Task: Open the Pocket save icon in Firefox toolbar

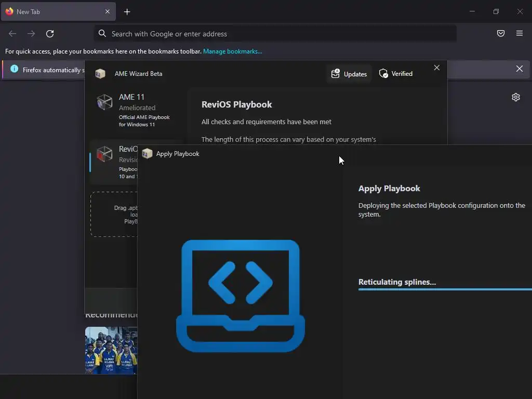Action: [500, 33]
